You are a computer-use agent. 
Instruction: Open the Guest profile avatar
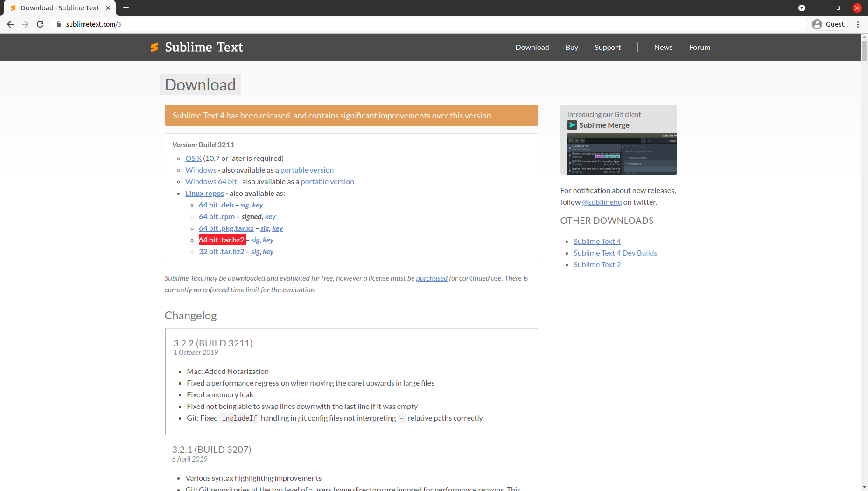(818, 24)
